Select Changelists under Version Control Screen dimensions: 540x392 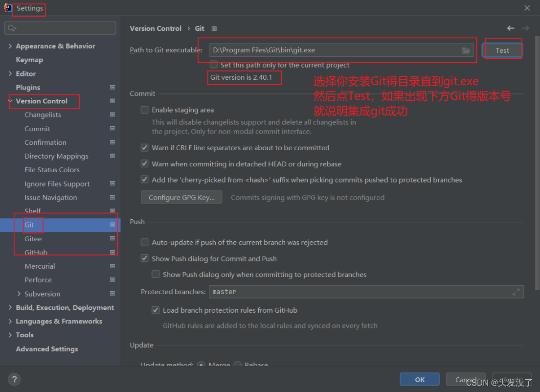(43, 115)
